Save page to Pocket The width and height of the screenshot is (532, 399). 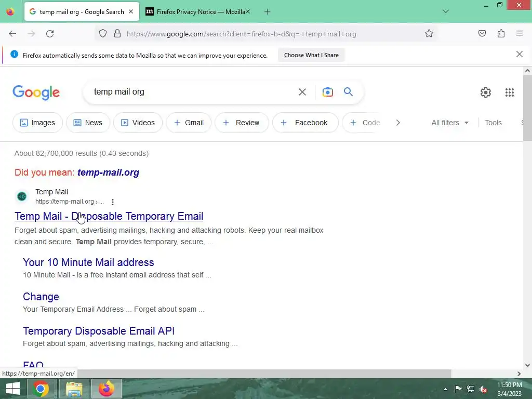pyautogui.click(x=482, y=33)
